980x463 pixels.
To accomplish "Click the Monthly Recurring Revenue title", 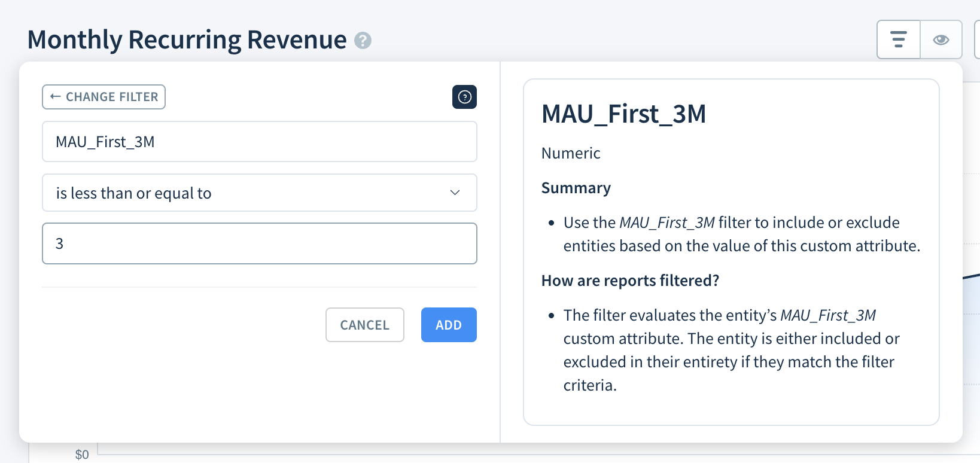I will (187, 40).
